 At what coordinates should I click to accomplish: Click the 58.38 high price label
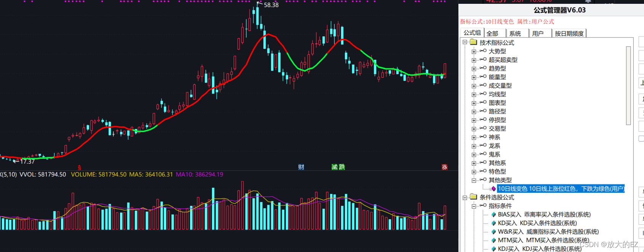coord(271,5)
